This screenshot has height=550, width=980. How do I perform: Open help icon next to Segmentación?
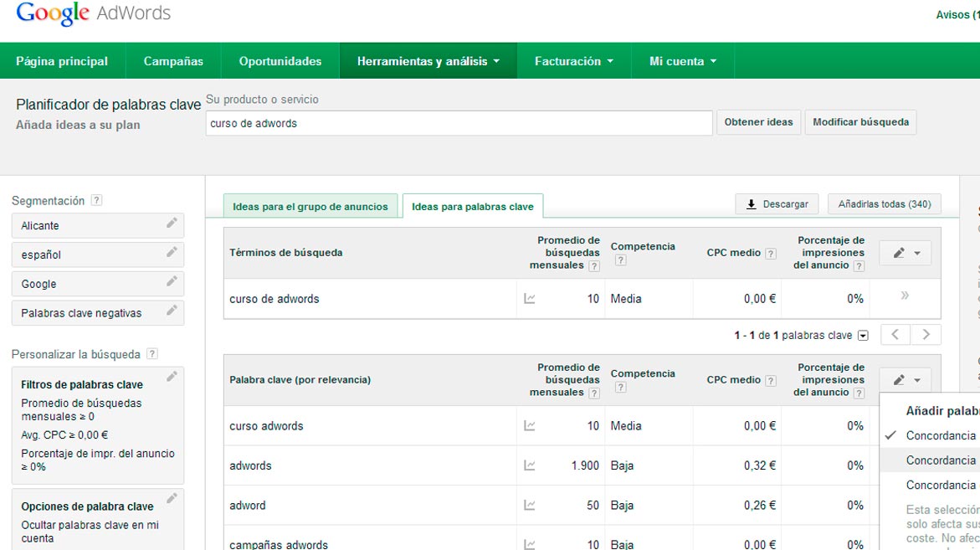click(x=96, y=200)
